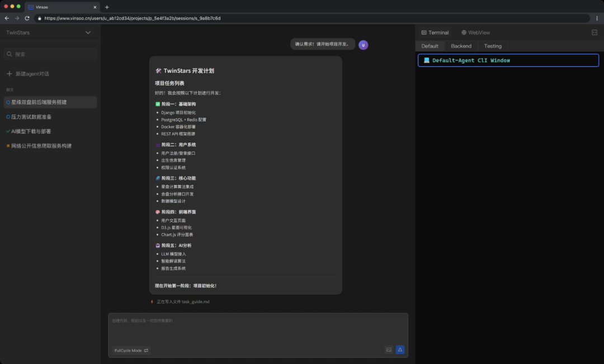The image size is (604, 364).
Task: Reload the page with browser refresh icon
Action: pos(27,18)
